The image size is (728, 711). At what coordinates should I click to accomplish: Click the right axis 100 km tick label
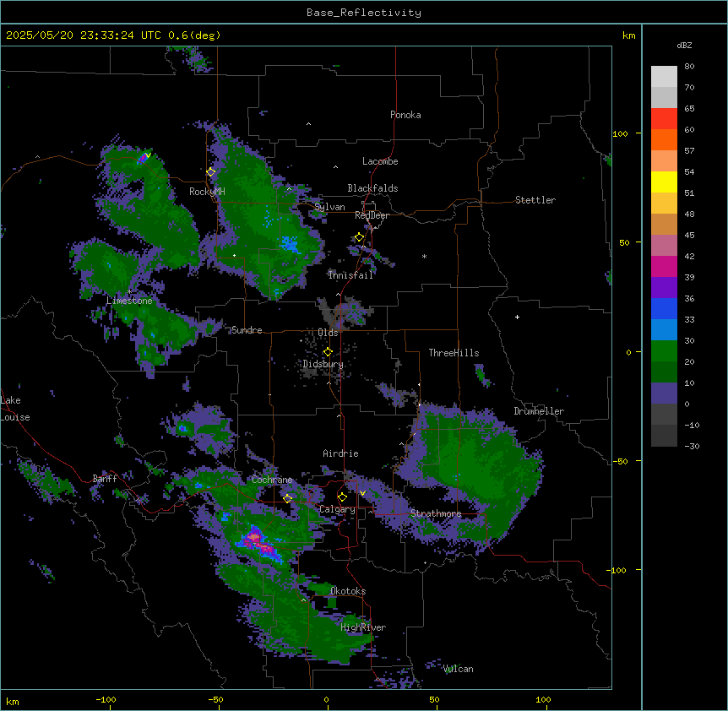click(x=620, y=133)
